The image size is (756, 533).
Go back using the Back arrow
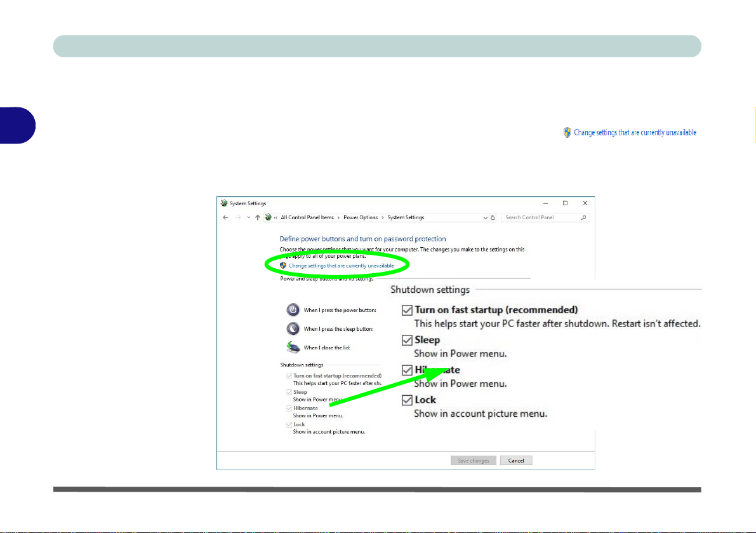[x=225, y=217]
